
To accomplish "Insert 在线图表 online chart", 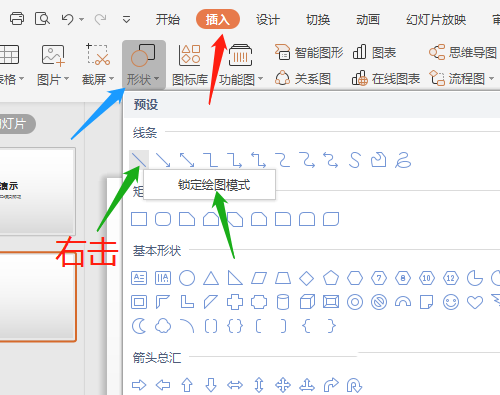I will click(386, 79).
